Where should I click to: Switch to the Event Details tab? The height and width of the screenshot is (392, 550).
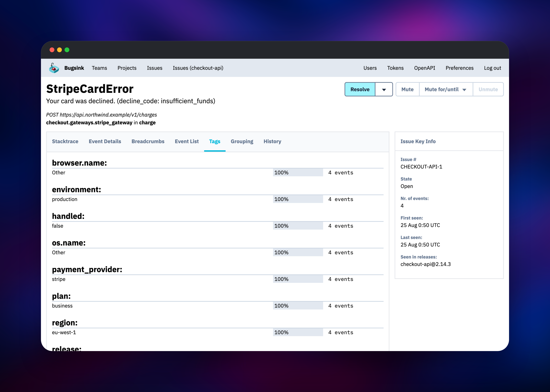click(105, 141)
